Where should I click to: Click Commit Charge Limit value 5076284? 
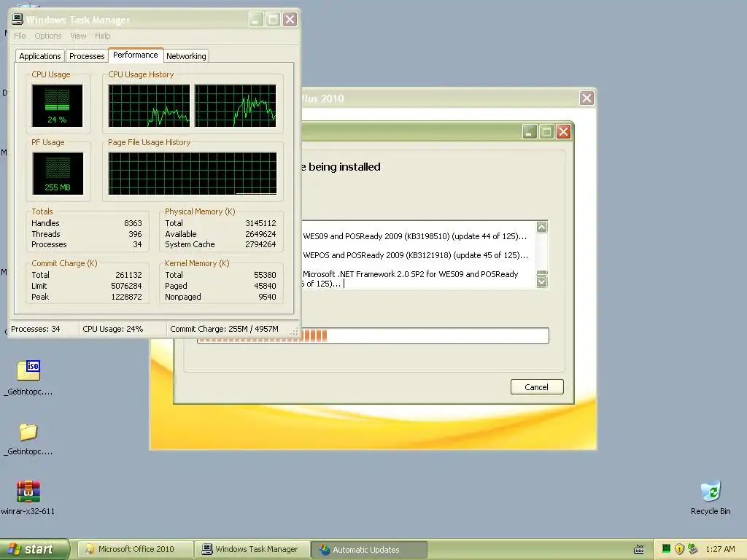pos(126,286)
